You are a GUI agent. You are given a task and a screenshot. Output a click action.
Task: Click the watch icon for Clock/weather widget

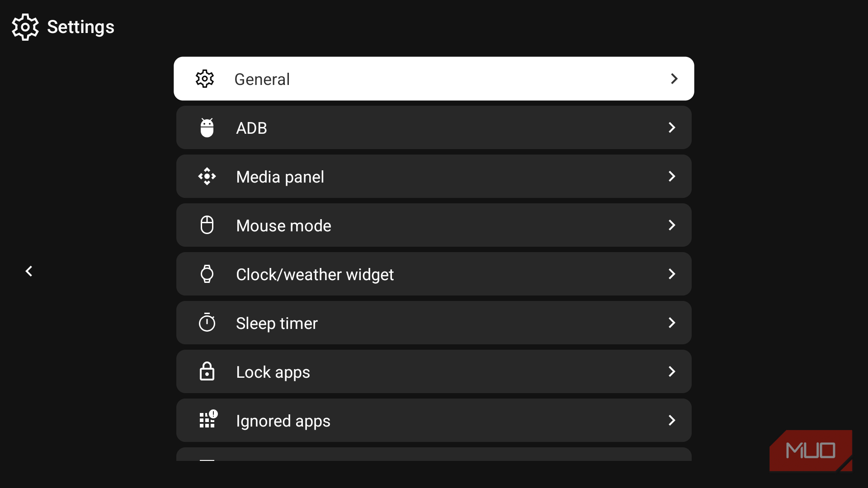tap(207, 274)
